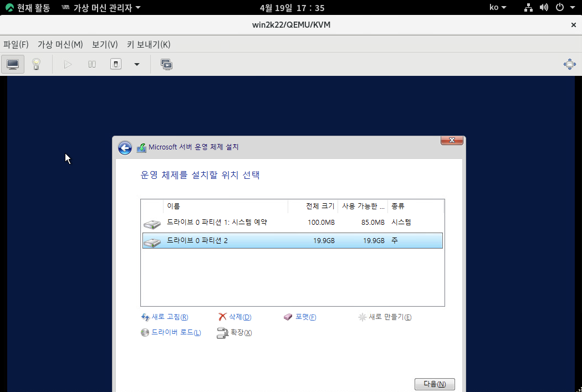Screen dimensions: 582x392
Task: Shut down the virtual machine
Action: coord(116,64)
